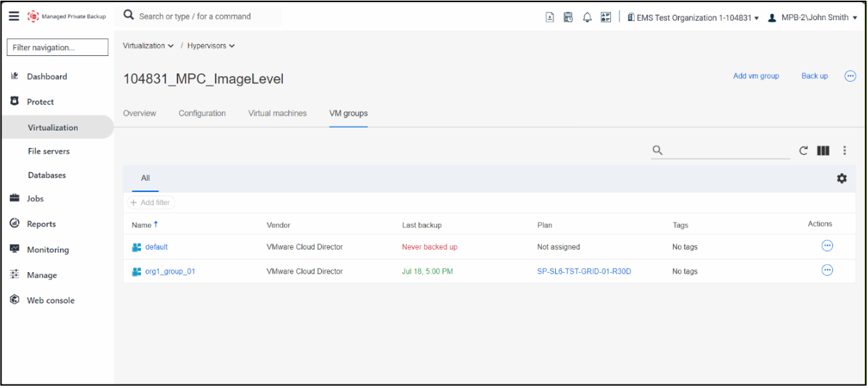Open File servers in the sidebar
The width and height of the screenshot is (868, 388).
tap(49, 151)
